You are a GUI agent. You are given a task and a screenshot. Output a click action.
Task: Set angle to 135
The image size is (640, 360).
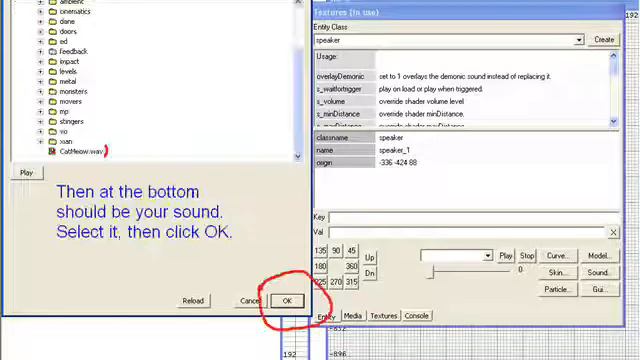pos(320,251)
